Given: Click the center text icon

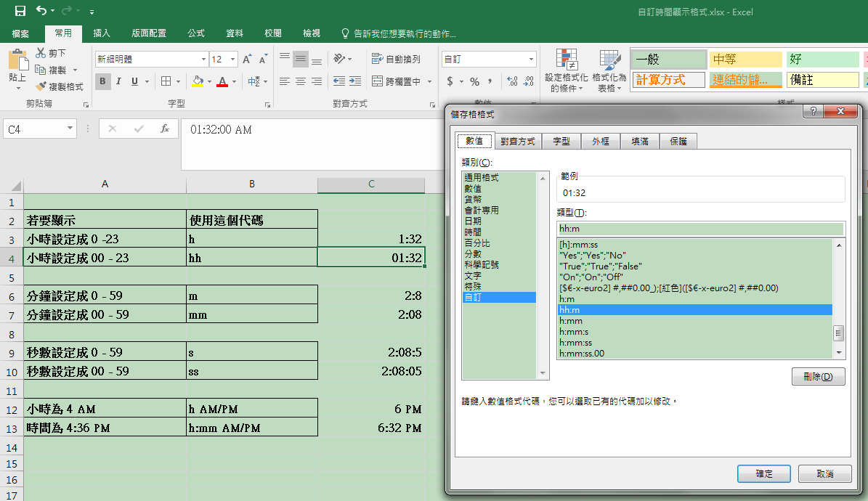Looking at the screenshot, I should coord(301,81).
